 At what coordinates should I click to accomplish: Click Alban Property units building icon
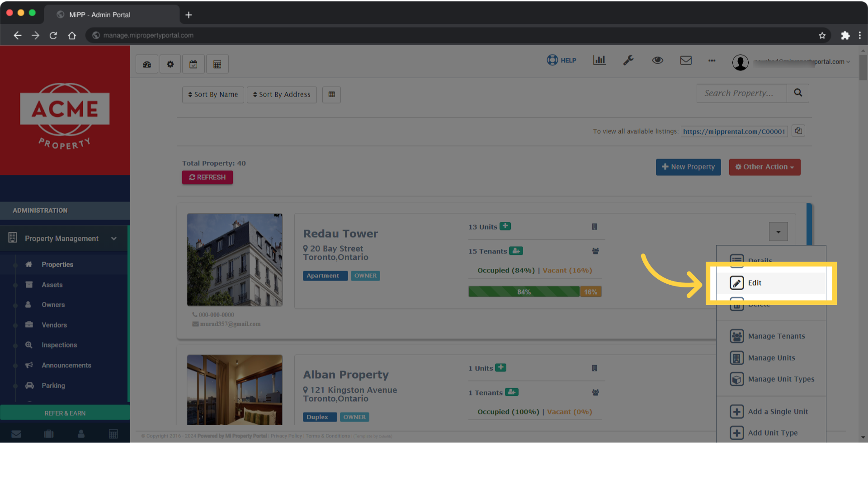(594, 368)
